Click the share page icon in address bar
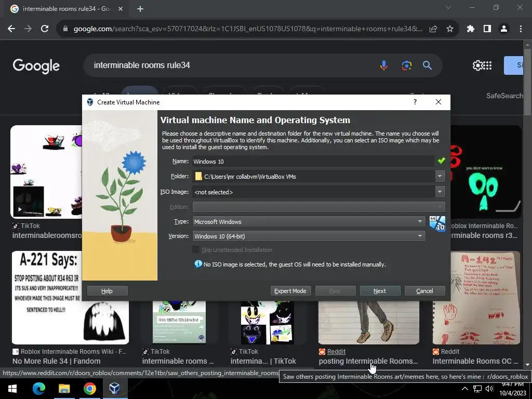Image resolution: width=532 pixels, height=399 pixels. coord(433,29)
